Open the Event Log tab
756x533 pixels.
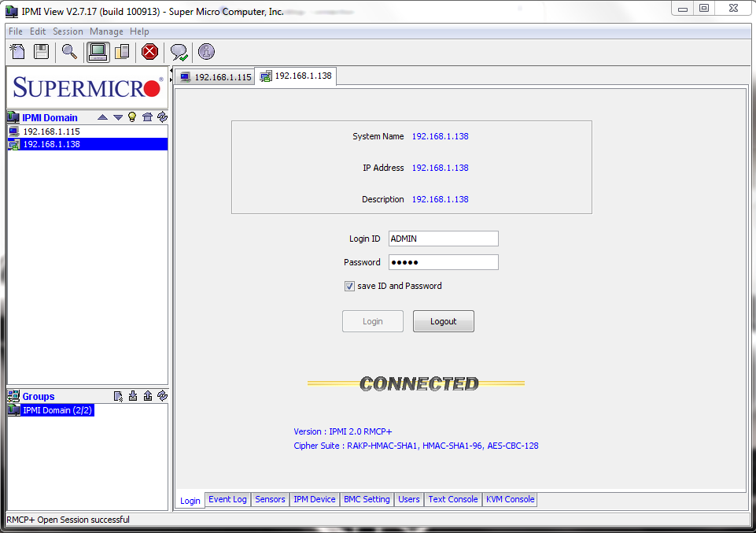pyautogui.click(x=227, y=499)
